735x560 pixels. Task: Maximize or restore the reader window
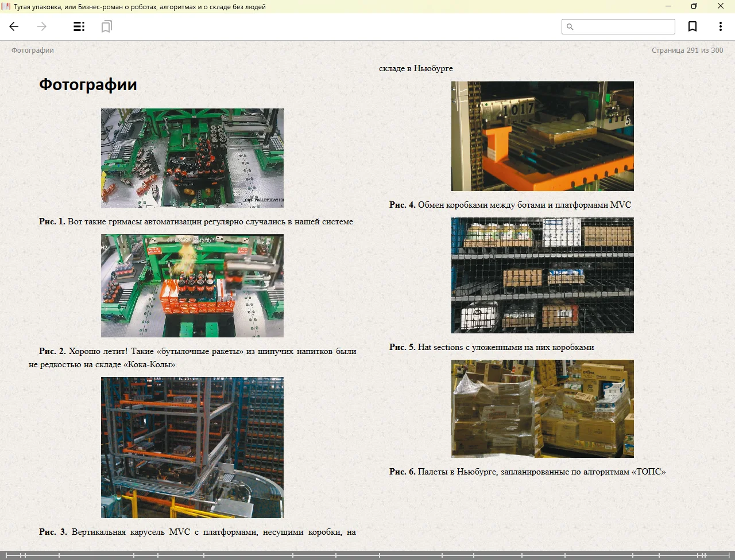(x=694, y=6)
